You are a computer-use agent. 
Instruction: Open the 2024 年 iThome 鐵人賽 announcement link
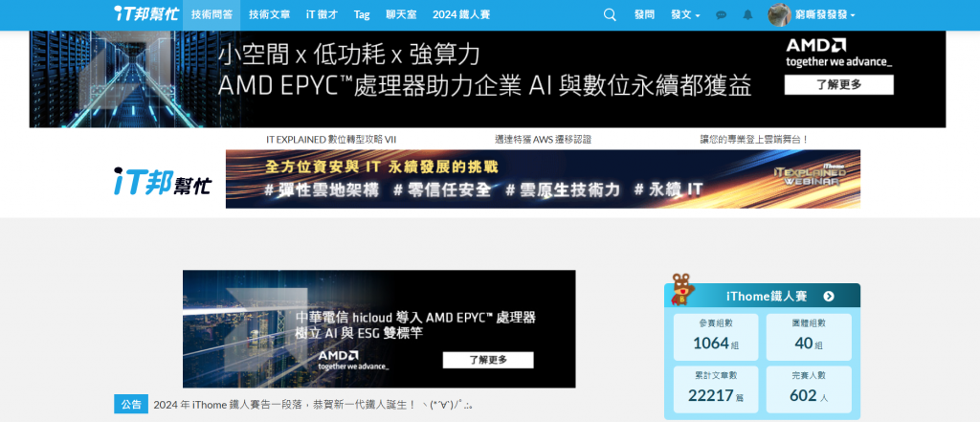(314, 405)
